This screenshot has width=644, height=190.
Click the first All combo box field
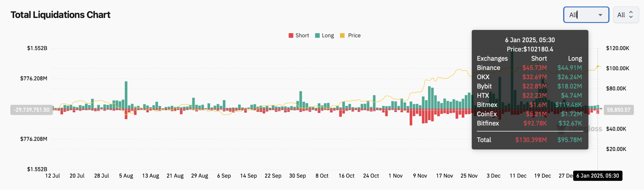tap(582, 15)
